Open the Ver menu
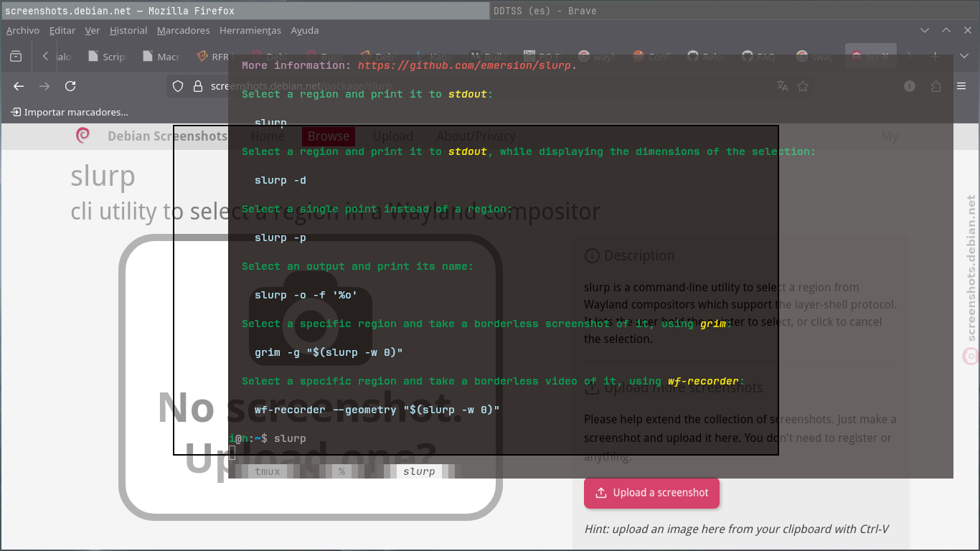This screenshot has width=980, height=551. coord(93,30)
